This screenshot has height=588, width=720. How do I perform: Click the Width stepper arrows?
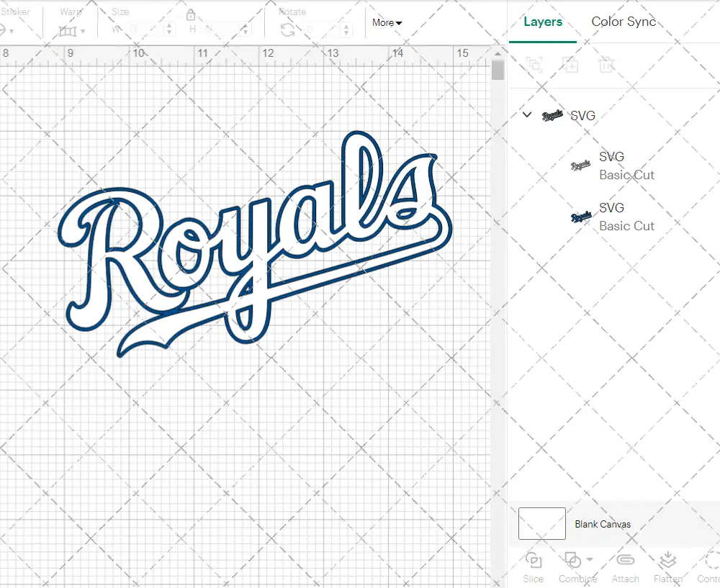169,30
